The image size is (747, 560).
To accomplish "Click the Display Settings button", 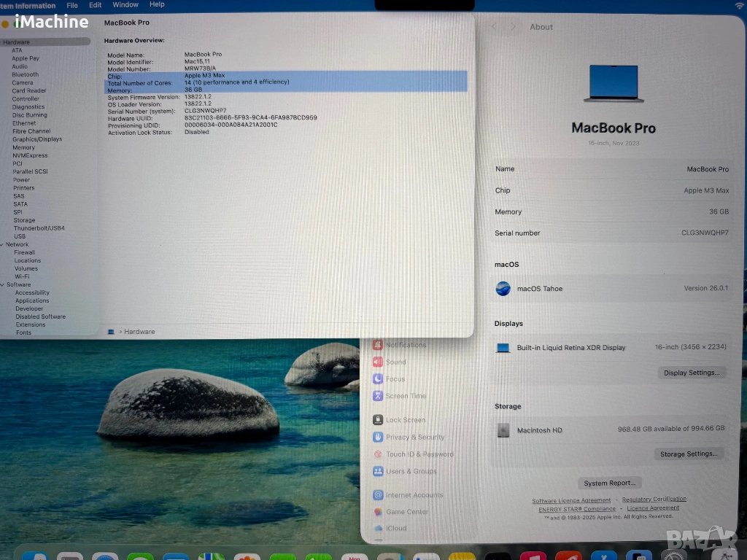I will coord(691,373).
